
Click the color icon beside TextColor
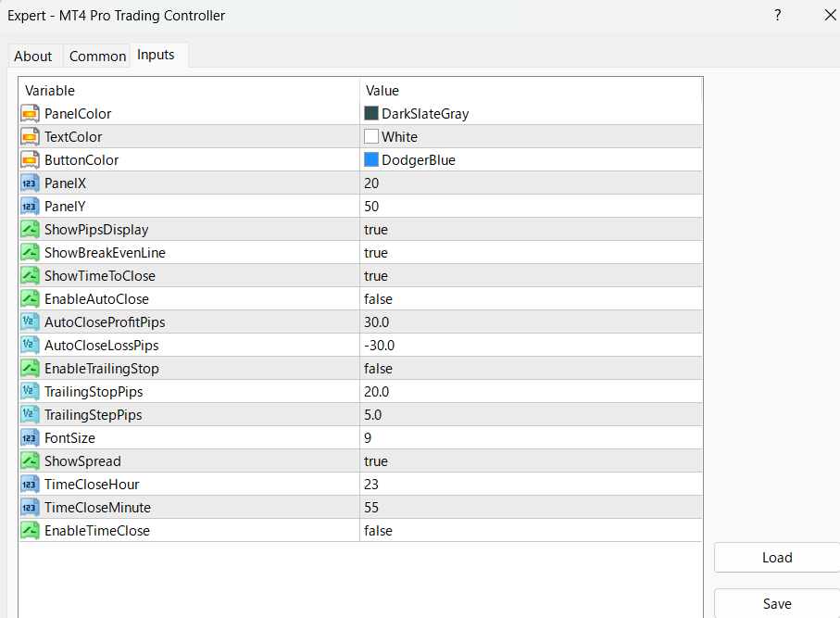[29, 137]
